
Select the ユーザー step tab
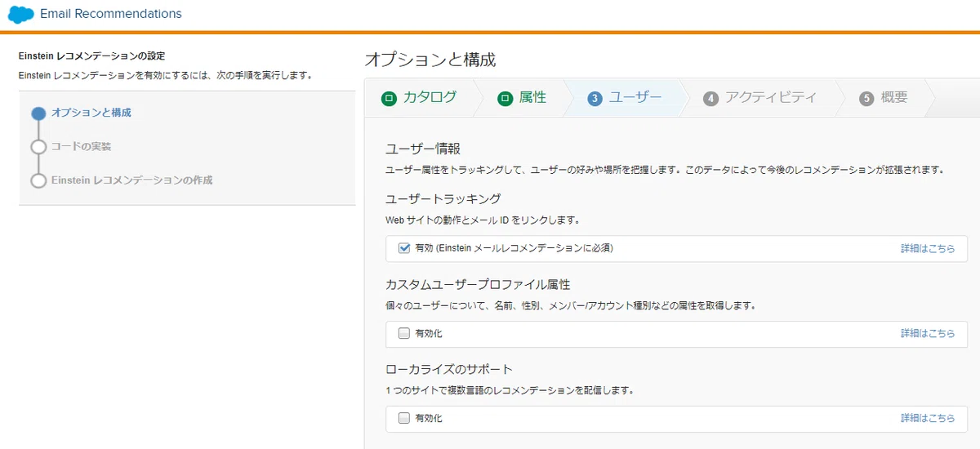[624, 98]
